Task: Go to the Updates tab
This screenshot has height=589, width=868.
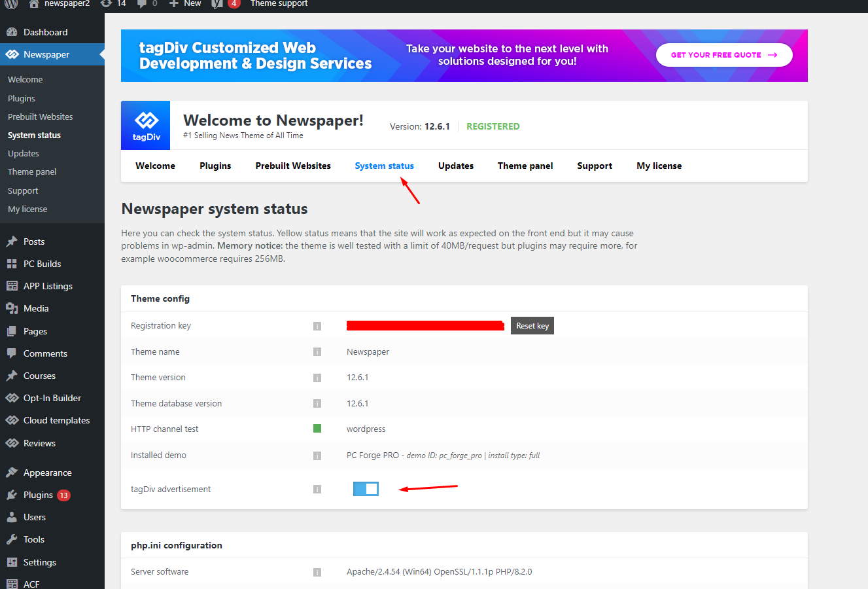Action: pyautogui.click(x=456, y=166)
